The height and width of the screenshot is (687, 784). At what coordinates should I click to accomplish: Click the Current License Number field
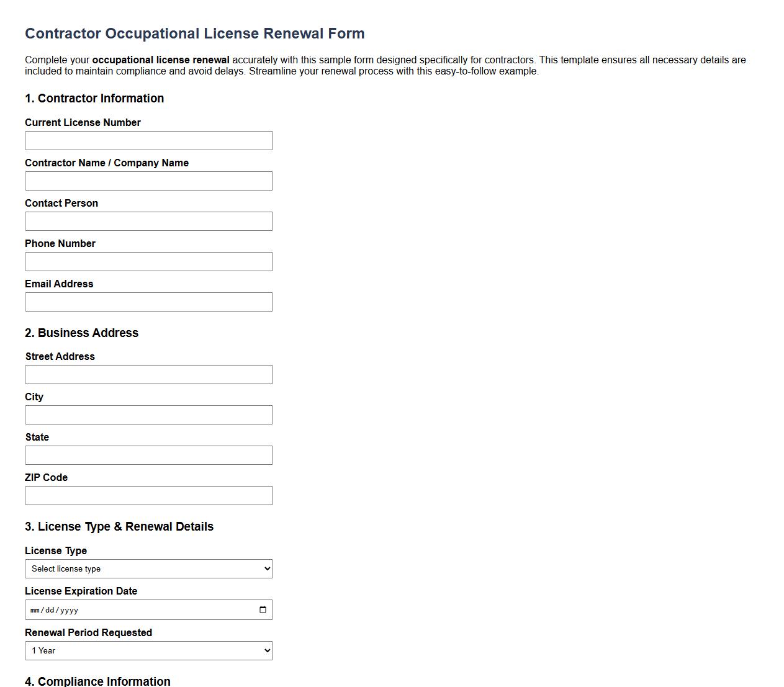click(x=149, y=140)
